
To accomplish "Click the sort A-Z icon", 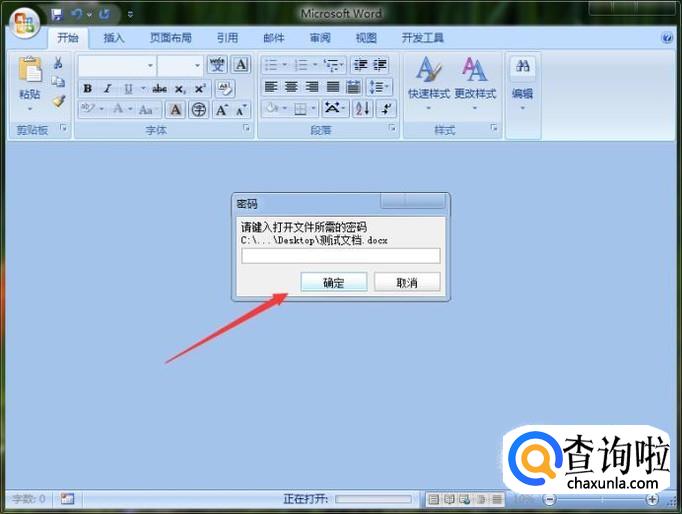I will click(362, 108).
